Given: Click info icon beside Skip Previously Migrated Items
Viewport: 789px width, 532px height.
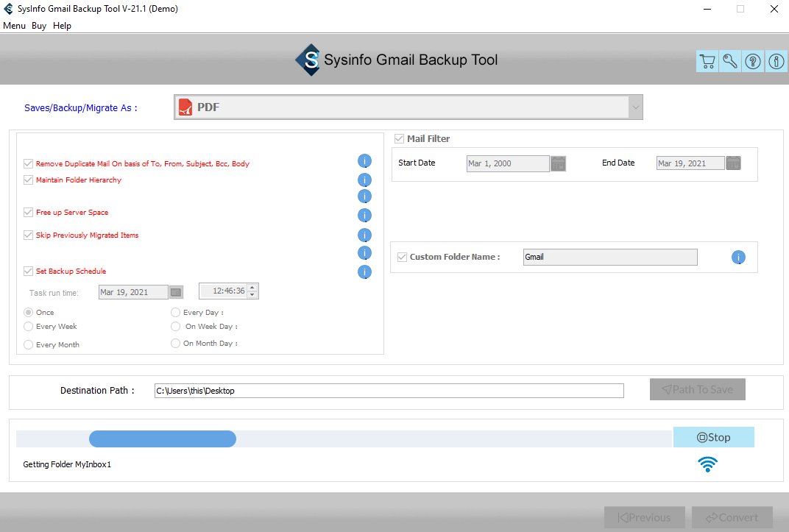Looking at the screenshot, I should pyautogui.click(x=364, y=235).
